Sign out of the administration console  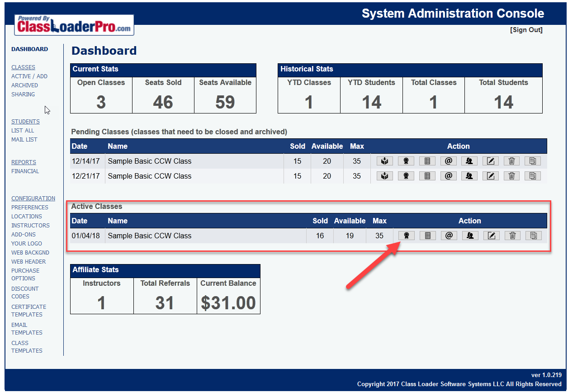pos(526,30)
